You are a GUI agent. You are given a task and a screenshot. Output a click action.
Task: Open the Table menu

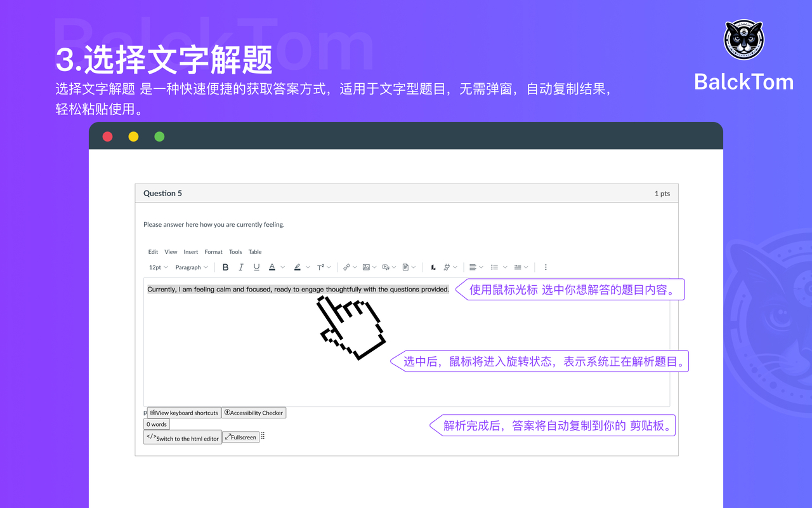(x=255, y=252)
